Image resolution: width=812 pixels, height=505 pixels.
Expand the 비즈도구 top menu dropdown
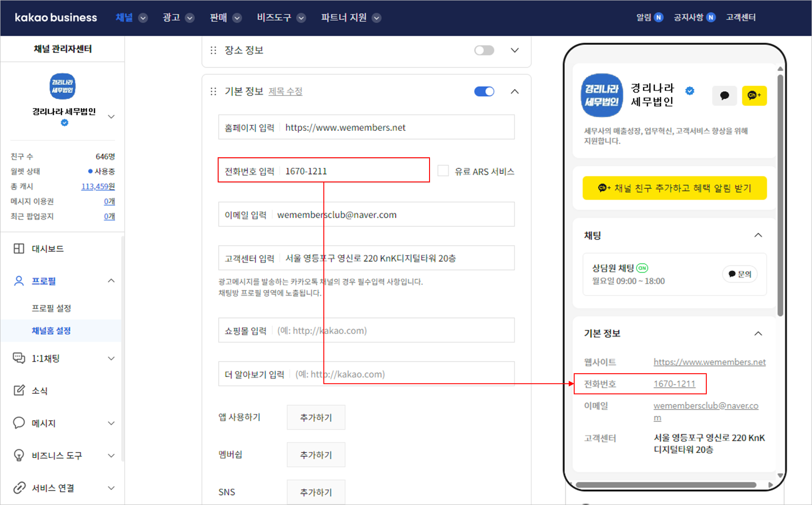tap(301, 18)
